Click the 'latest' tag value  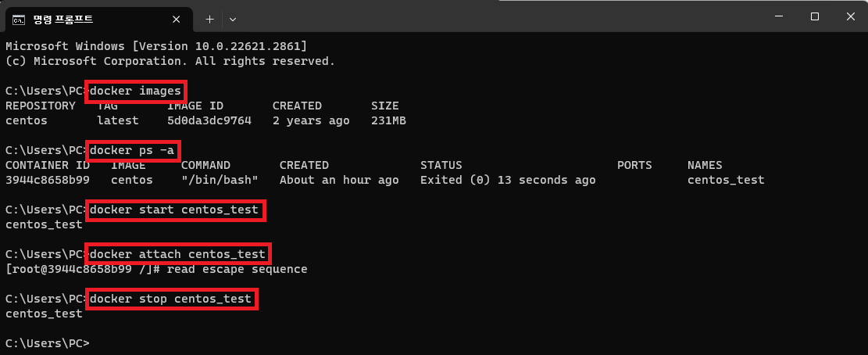point(117,120)
